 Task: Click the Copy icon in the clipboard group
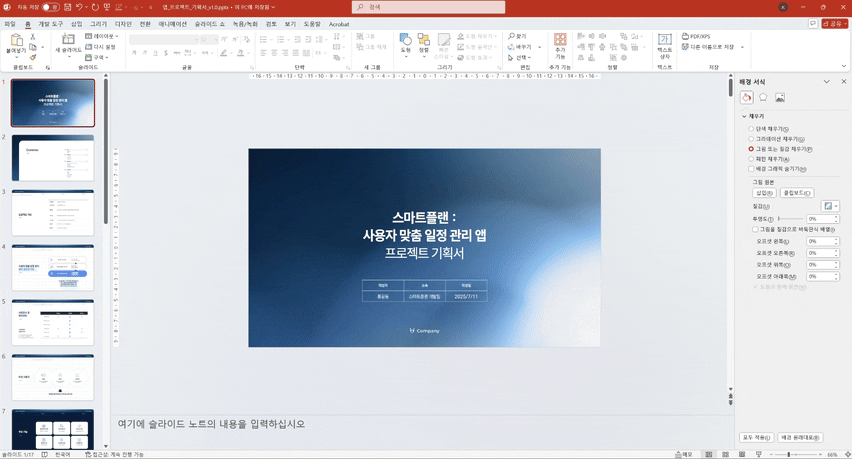click(33, 47)
